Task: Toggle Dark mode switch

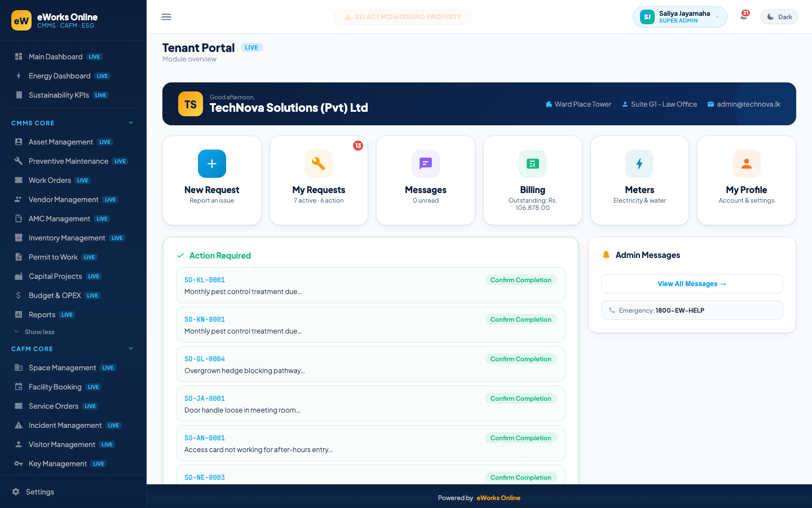Action: point(779,17)
